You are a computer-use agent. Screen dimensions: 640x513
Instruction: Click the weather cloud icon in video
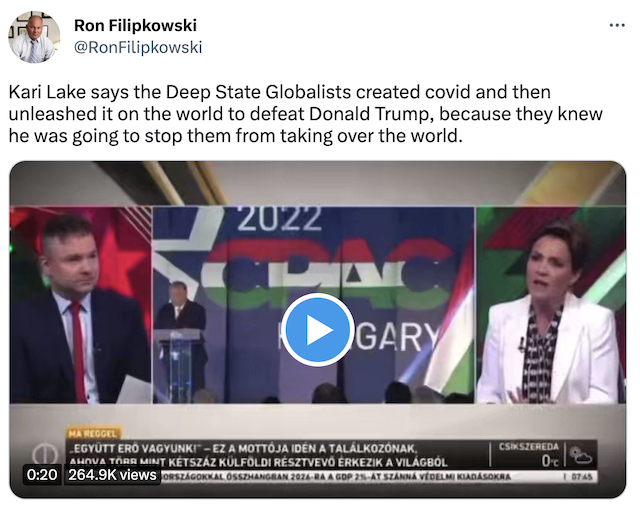[581, 455]
